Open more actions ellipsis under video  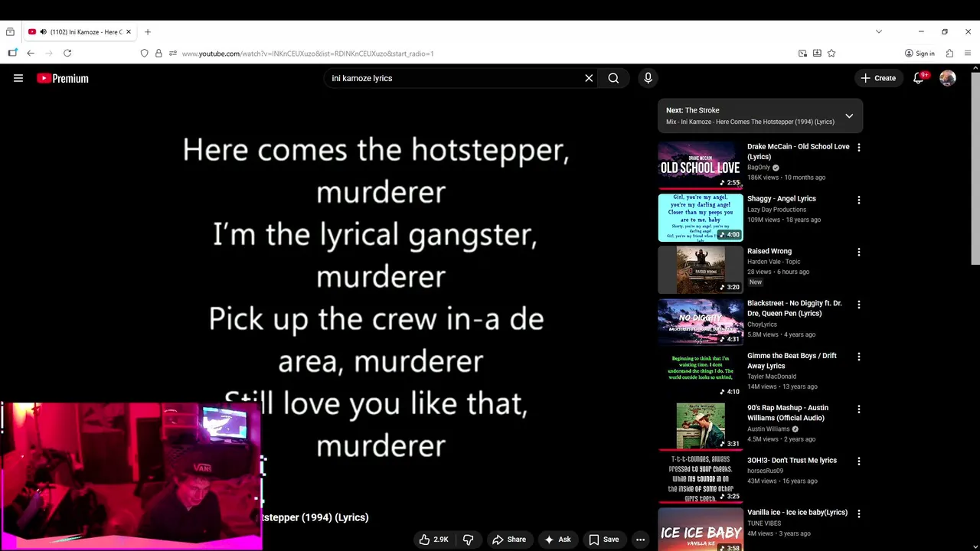[x=640, y=540]
